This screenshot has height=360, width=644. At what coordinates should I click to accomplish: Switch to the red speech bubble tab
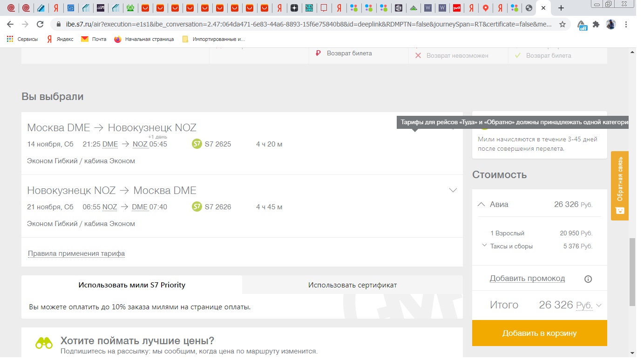point(324,8)
